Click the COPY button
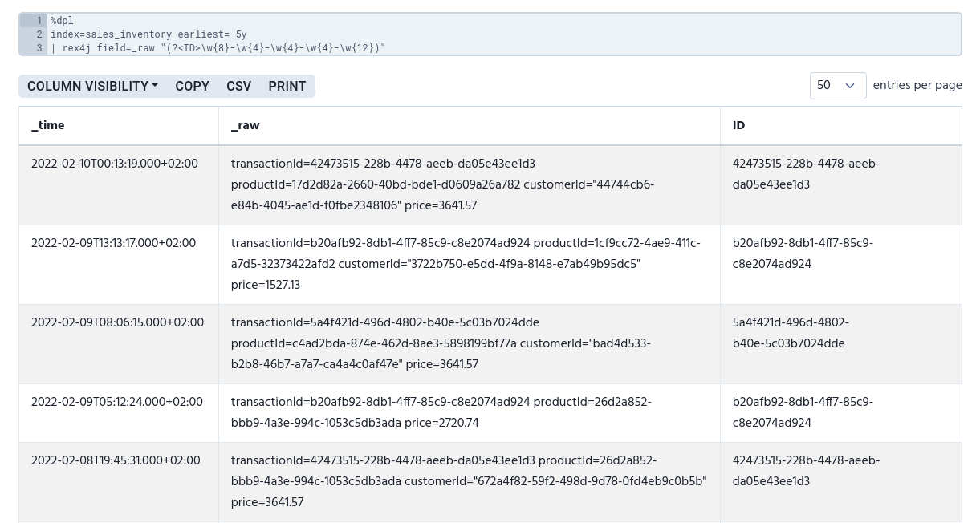This screenshot has width=980, height=523. [x=192, y=86]
